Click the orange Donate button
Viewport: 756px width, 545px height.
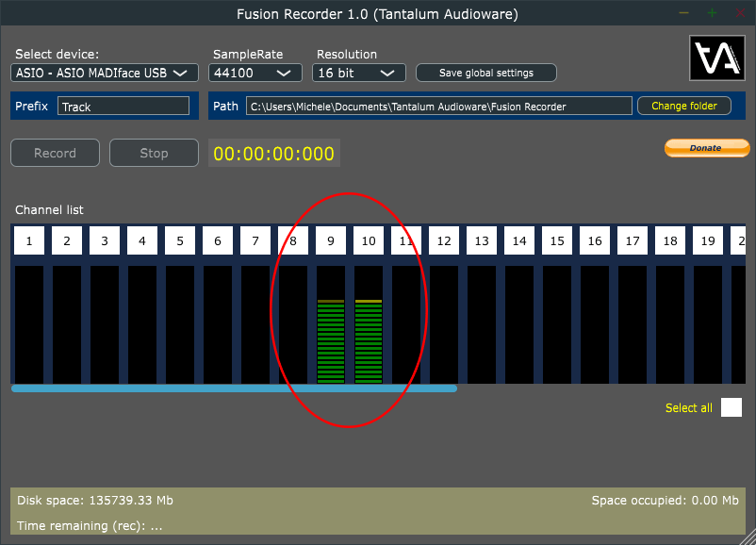click(x=707, y=148)
